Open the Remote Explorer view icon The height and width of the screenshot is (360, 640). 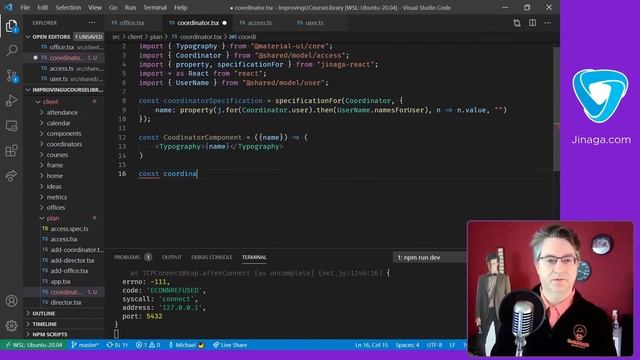[11, 126]
